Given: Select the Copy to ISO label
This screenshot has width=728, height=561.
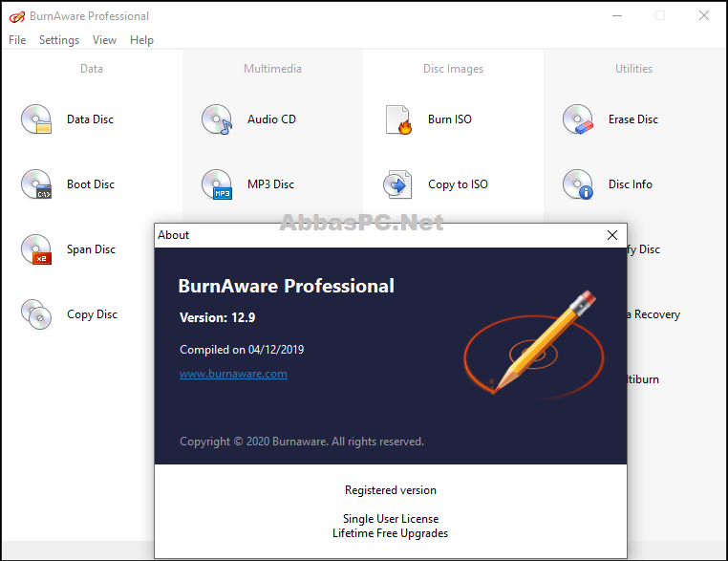Looking at the screenshot, I should (458, 184).
